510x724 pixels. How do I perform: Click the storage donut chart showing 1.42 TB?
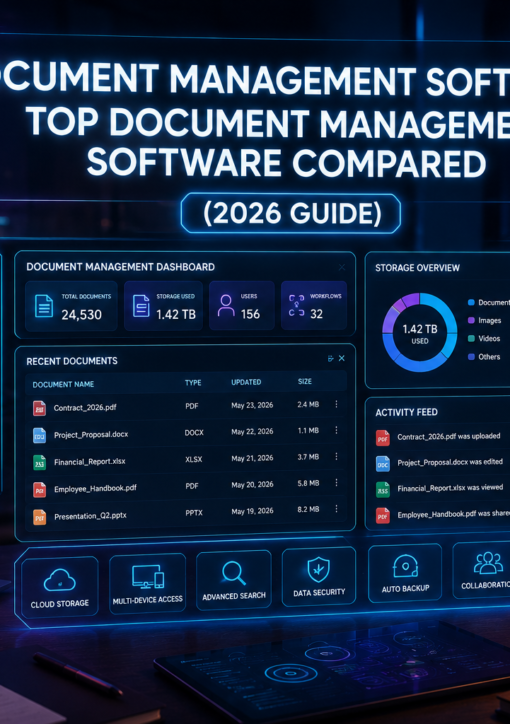pos(420,332)
